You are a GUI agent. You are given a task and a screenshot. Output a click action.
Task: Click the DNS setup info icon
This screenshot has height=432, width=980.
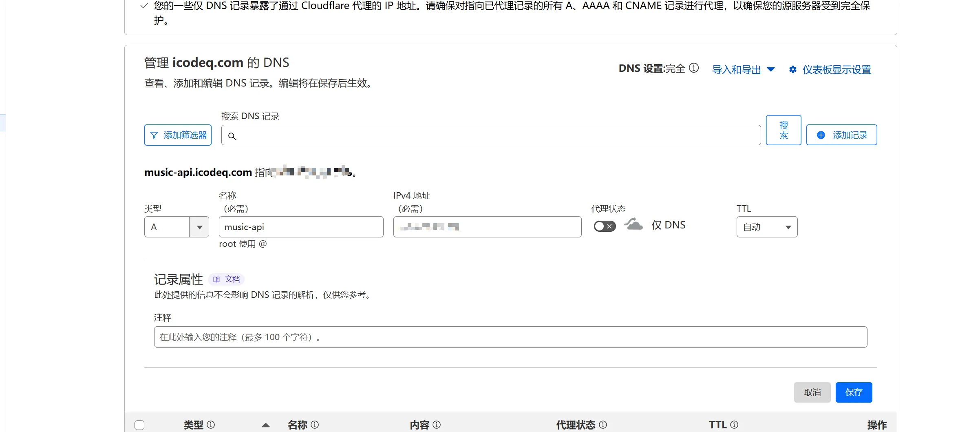point(694,68)
